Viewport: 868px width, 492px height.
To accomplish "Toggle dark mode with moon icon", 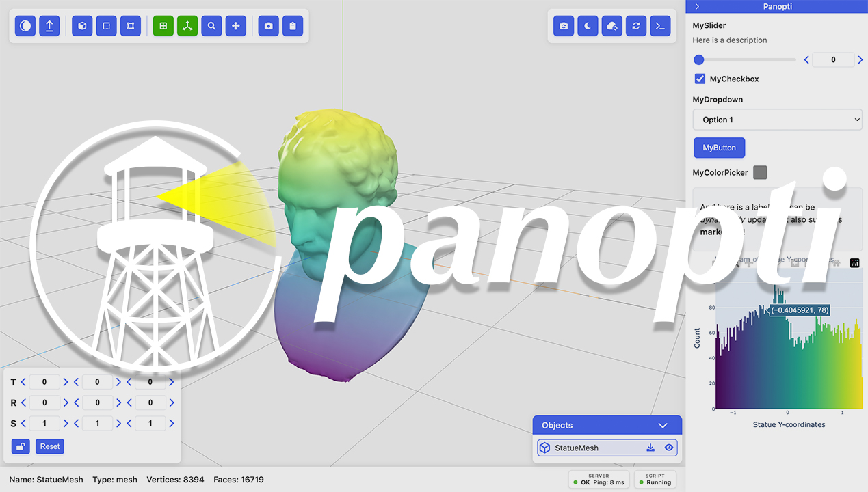I will pyautogui.click(x=588, y=26).
